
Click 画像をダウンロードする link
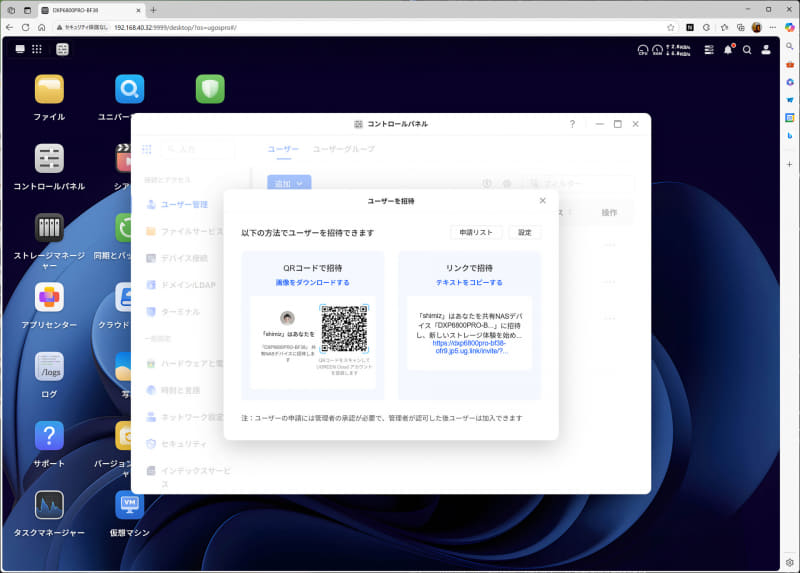tap(312, 283)
